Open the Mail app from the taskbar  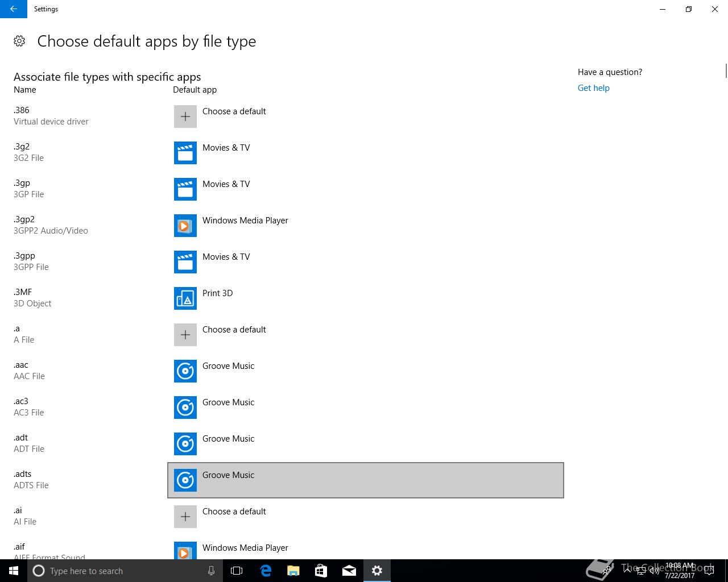point(349,571)
